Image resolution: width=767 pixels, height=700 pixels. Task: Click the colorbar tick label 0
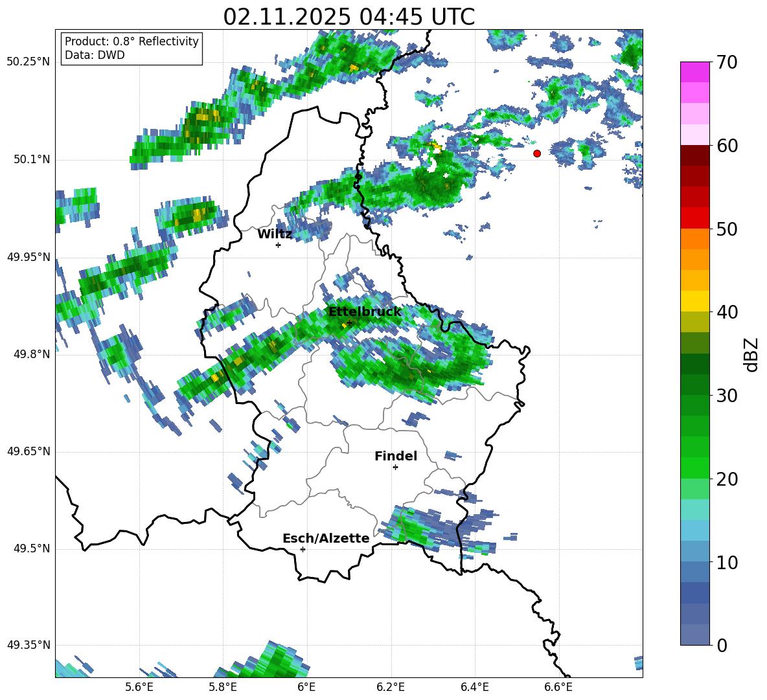722,645
